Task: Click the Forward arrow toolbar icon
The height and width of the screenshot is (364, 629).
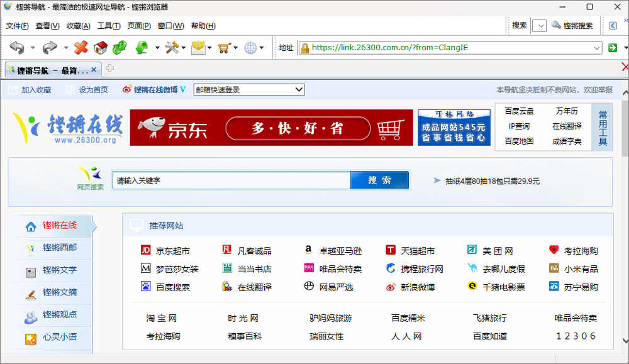Action: pyautogui.click(x=50, y=48)
